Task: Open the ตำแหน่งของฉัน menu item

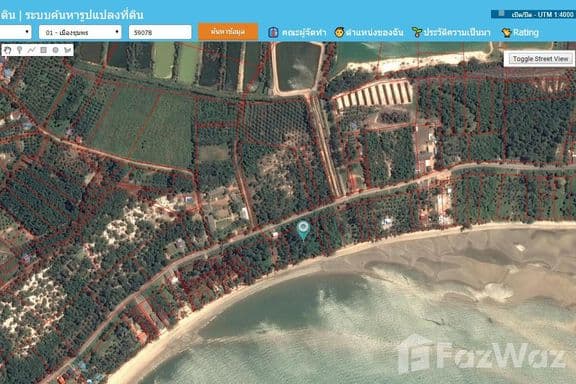Action: [374, 32]
